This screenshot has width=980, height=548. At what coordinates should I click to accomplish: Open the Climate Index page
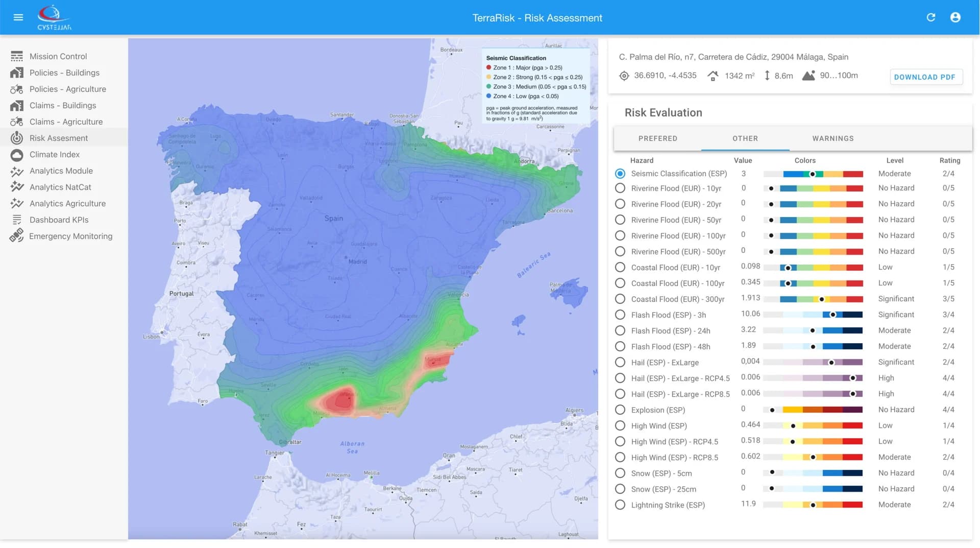(64, 154)
